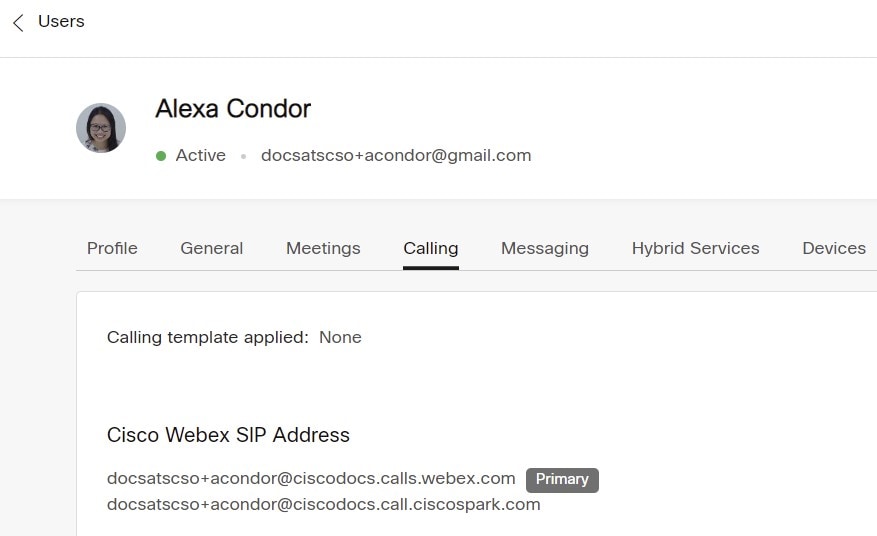877x536 pixels.
Task: Select the call.ciscospark.com SIP address
Action: click(323, 504)
